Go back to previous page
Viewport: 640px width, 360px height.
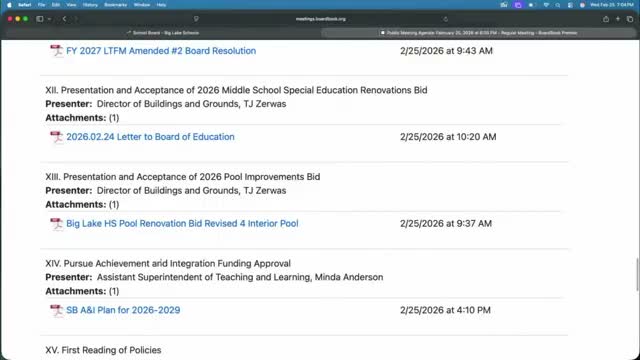click(64, 19)
